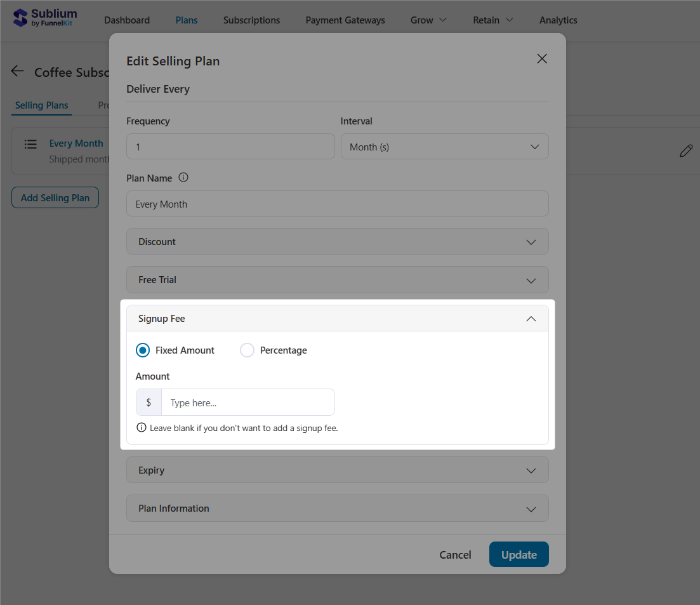Click the Update button

(x=518, y=554)
